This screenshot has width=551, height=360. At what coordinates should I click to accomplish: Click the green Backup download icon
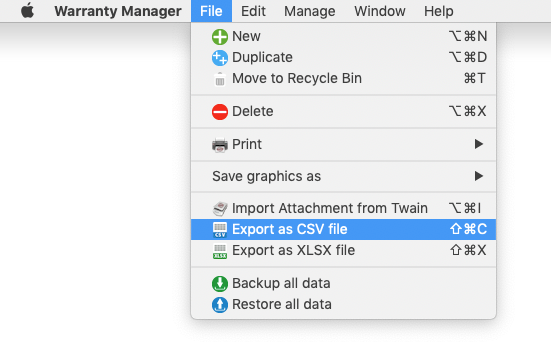point(220,284)
